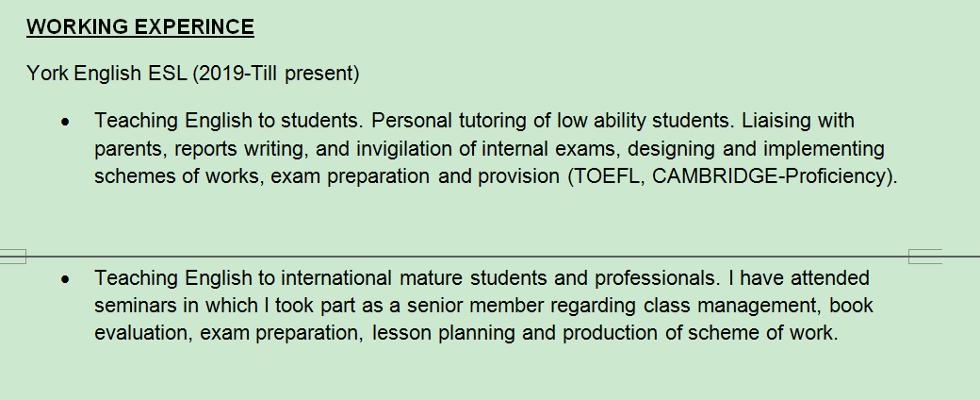Click the horizontal page break line
The image size is (980, 400).
coord(471,256)
